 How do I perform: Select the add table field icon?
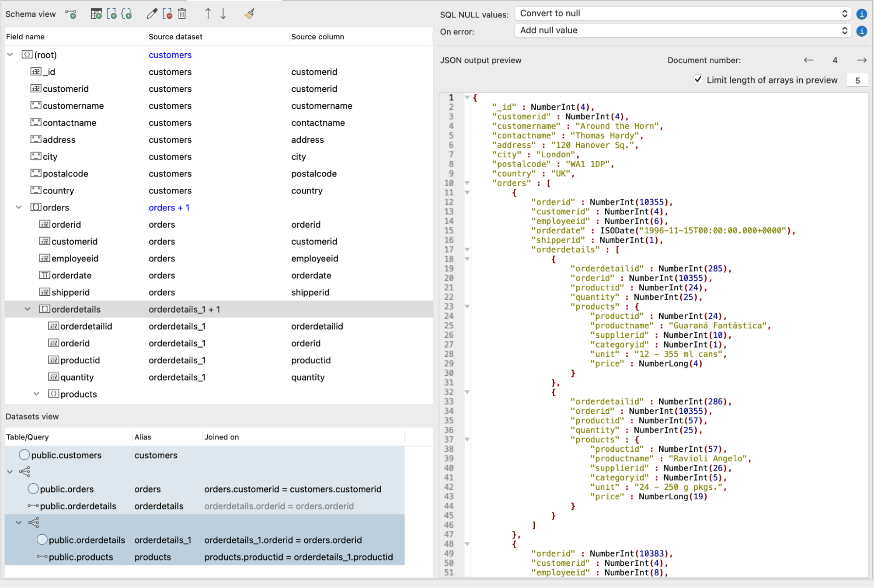tap(97, 14)
